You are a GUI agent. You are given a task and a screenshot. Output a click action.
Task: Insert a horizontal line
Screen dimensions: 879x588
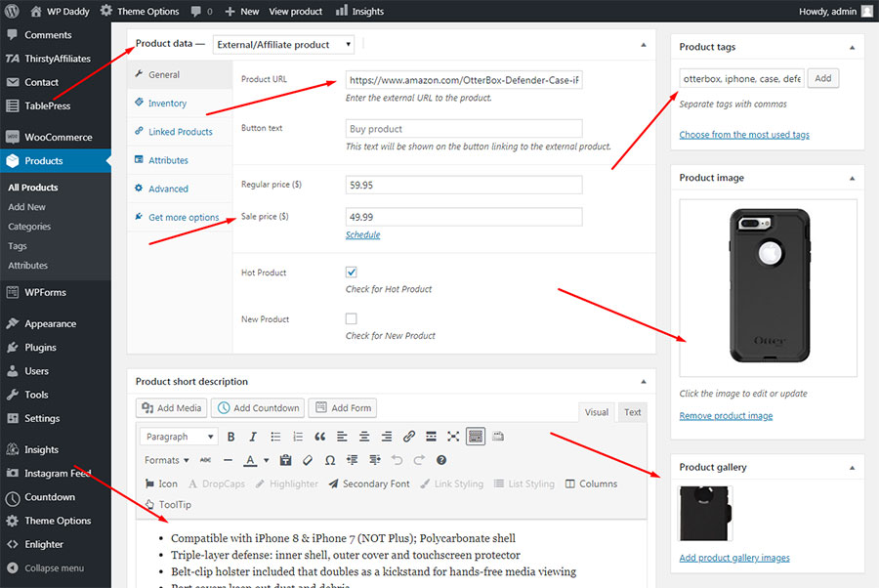pos(228,460)
